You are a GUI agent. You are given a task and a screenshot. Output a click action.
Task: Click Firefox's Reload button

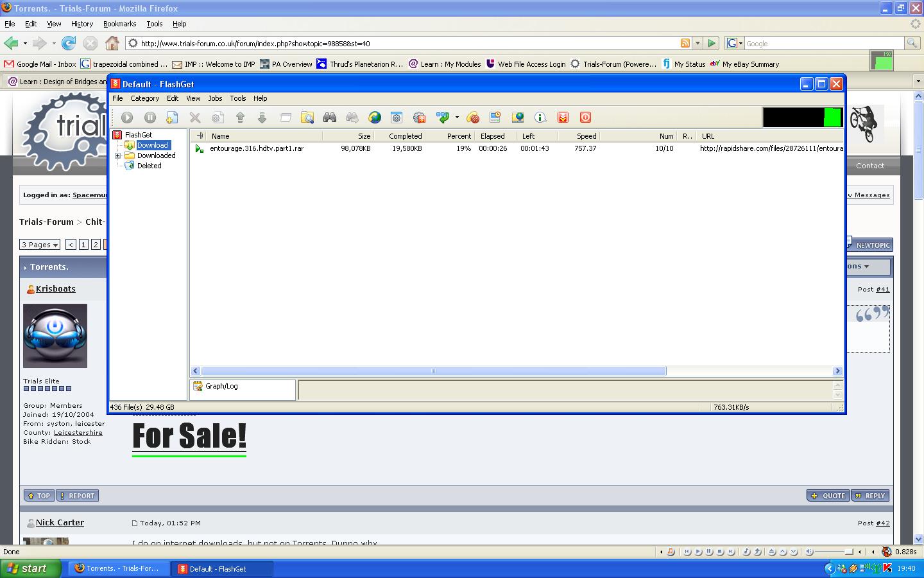(69, 43)
